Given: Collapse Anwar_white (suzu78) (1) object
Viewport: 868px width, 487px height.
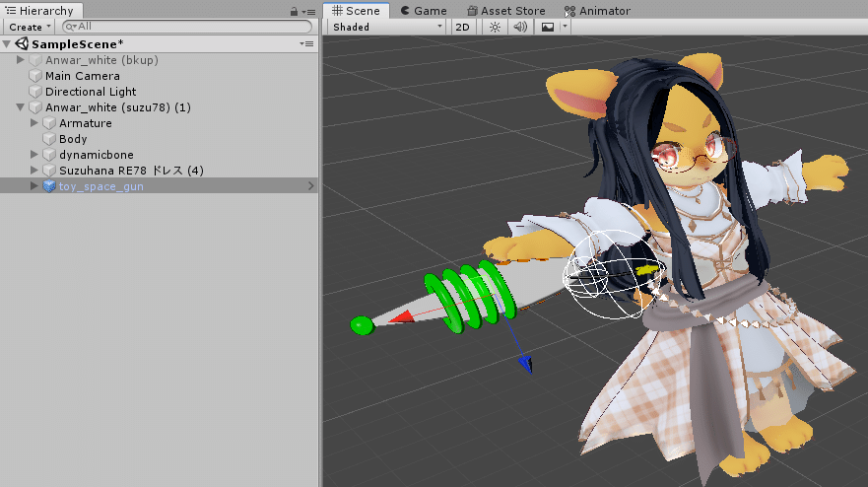Looking at the screenshot, I should coord(21,106).
